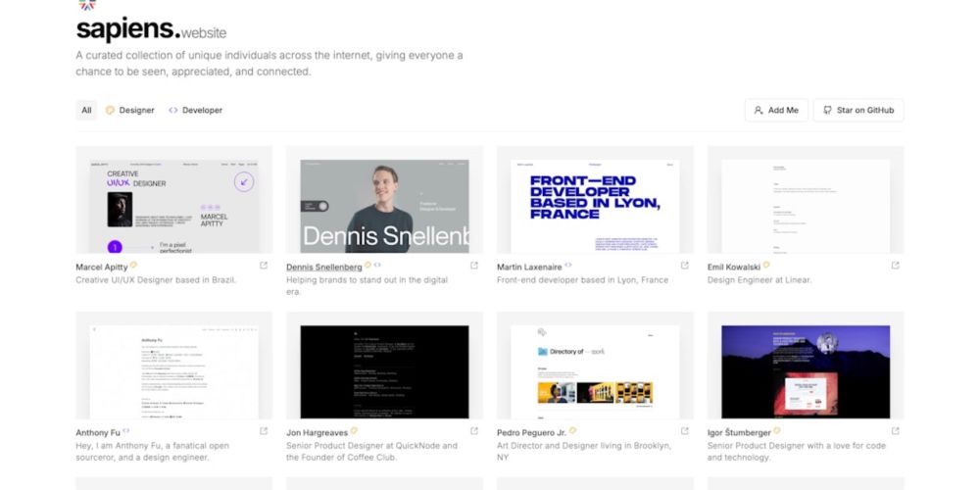Click the colorful site logo icon

coord(87,5)
